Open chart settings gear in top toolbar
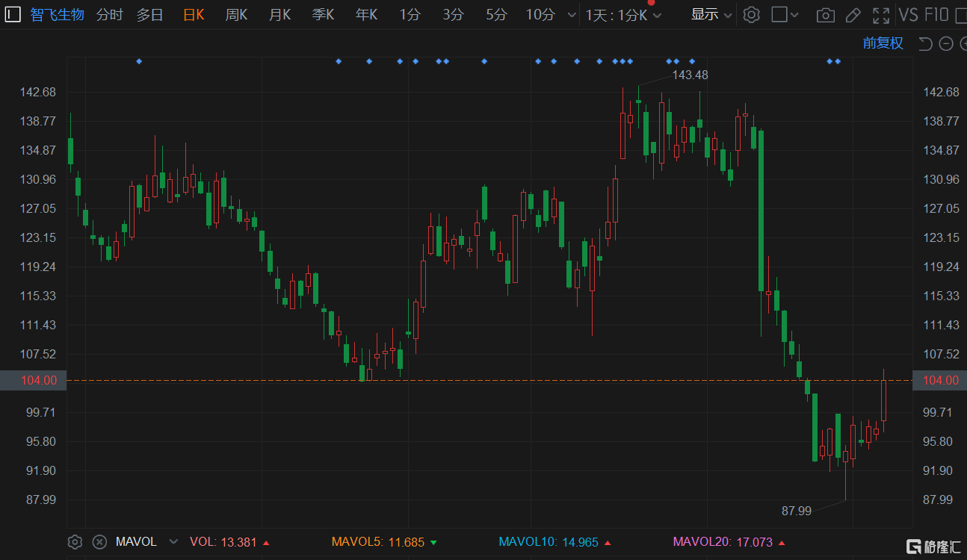The width and height of the screenshot is (967, 560). (752, 15)
